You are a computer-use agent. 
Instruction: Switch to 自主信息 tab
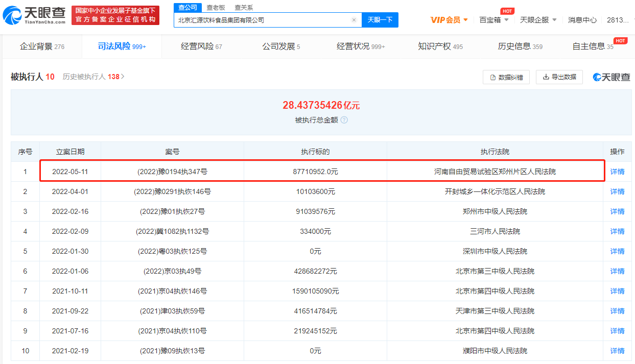(593, 46)
